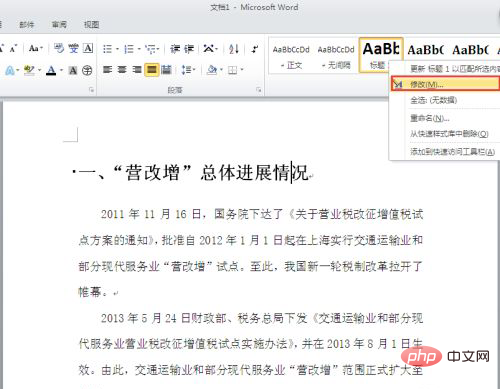
Task: Open the Sort dialog icon
Action: 234,49
